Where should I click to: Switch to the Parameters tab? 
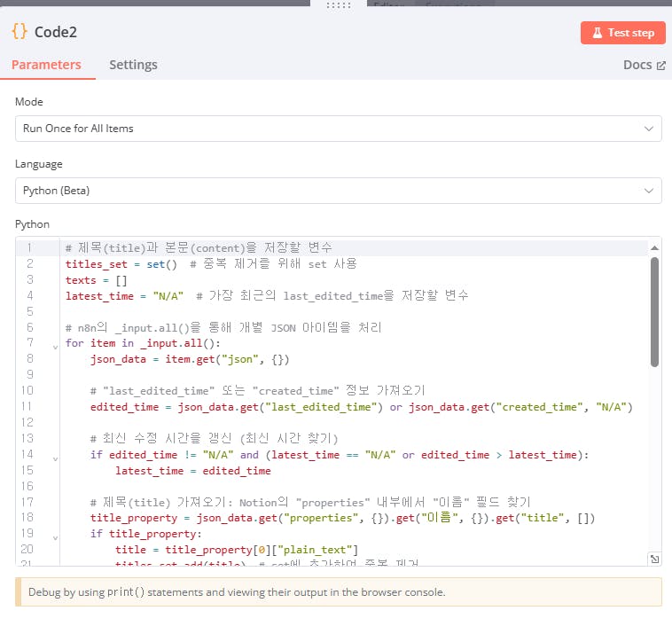[x=46, y=65]
